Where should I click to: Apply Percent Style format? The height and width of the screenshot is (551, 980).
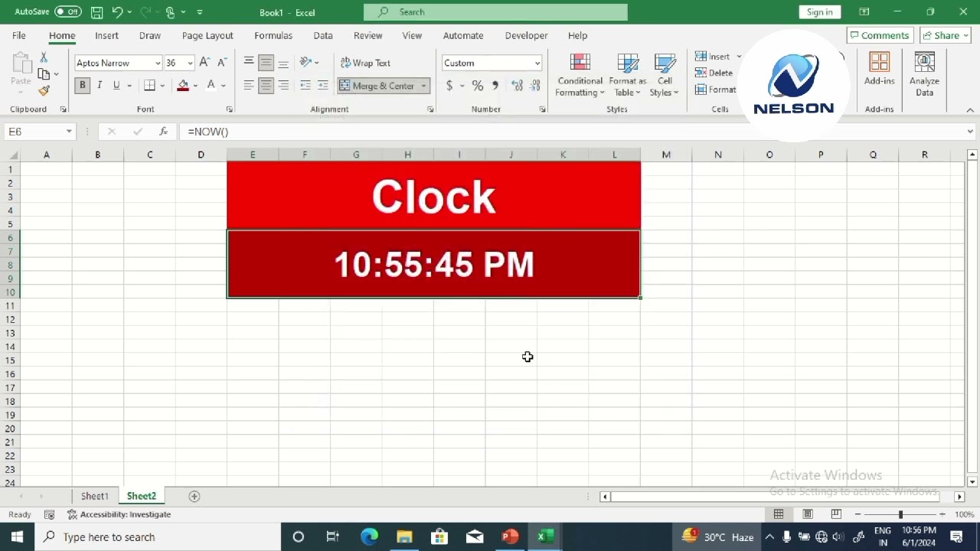coord(478,86)
